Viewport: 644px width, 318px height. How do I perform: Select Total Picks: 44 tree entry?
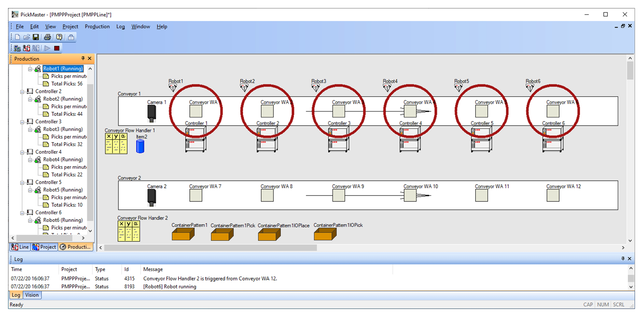pos(66,114)
